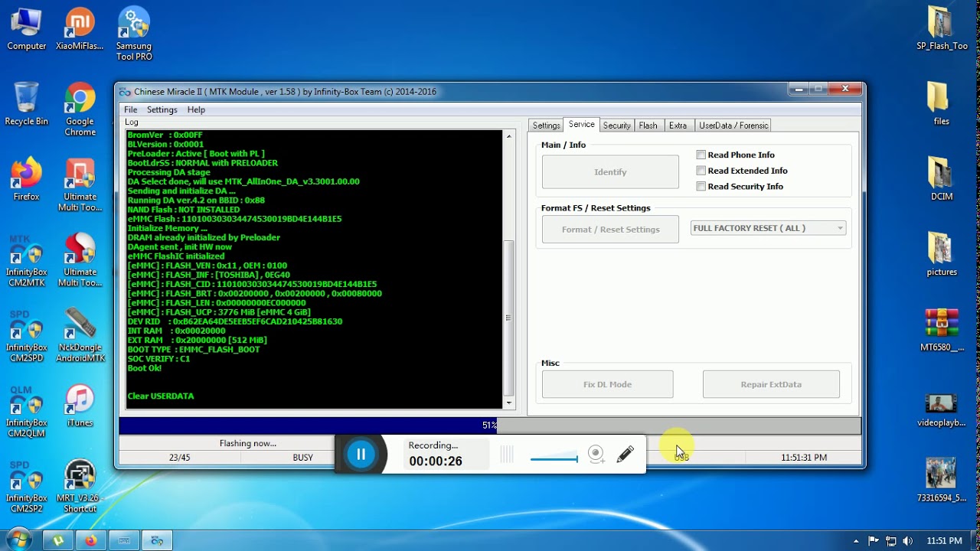Viewport: 980px width, 551px height.
Task: Click the webcam icon in recorder bar
Action: 596,455
